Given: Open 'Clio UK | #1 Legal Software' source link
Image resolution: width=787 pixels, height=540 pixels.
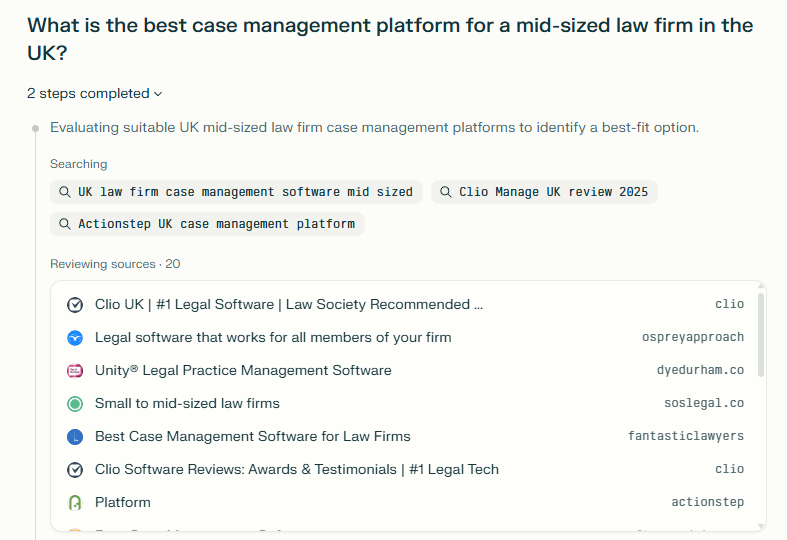Looking at the screenshot, I should tap(289, 304).
